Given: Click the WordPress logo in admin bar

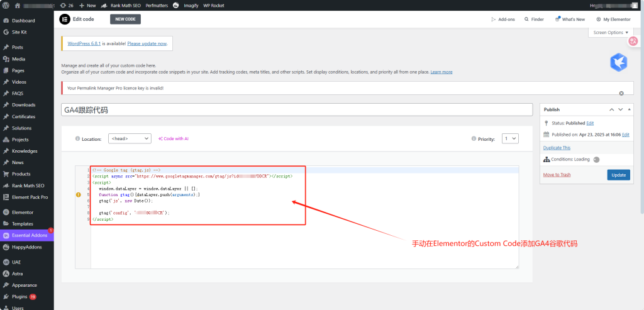Looking at the screenshot, I should click(x=6, y=6).
